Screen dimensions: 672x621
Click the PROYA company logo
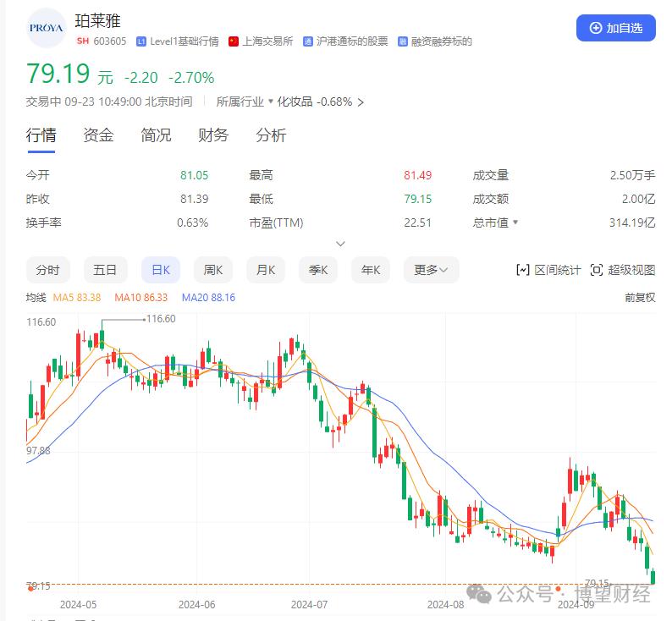pyautogui.click(x=47, y=28)
